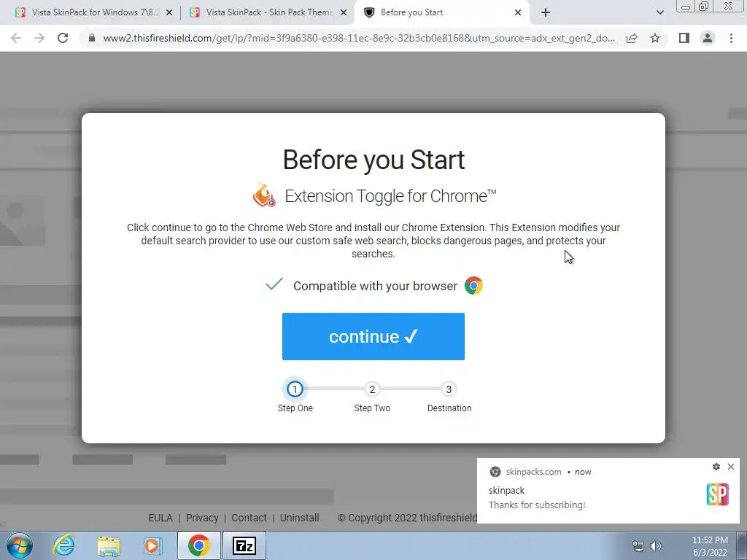The width and height of the screenshot is (747, 560).
Task: Close the Before you Start tab
Action: click(x=518, y=13)
